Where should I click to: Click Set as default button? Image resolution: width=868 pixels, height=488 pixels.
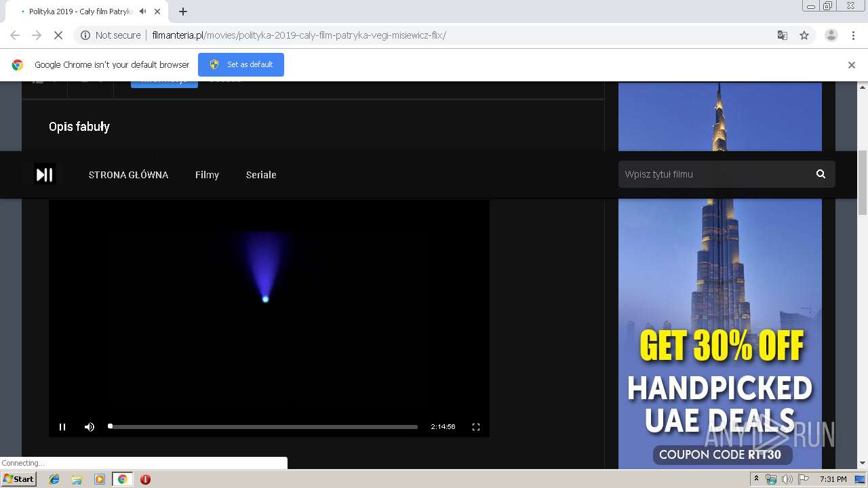click(241, 64)
